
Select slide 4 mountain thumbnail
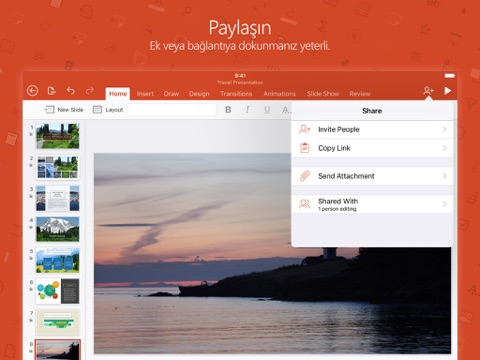[x=58, y=229]
